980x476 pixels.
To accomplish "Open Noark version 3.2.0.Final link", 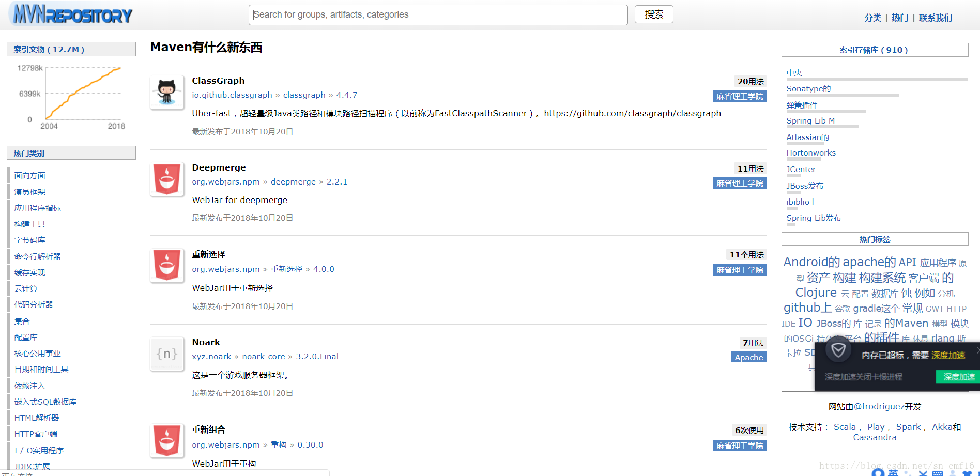I will (x=317, y=357).
